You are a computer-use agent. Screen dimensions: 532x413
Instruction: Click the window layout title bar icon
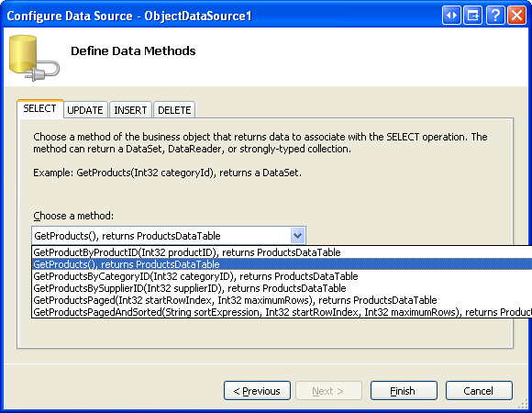(x=473, y=16)
